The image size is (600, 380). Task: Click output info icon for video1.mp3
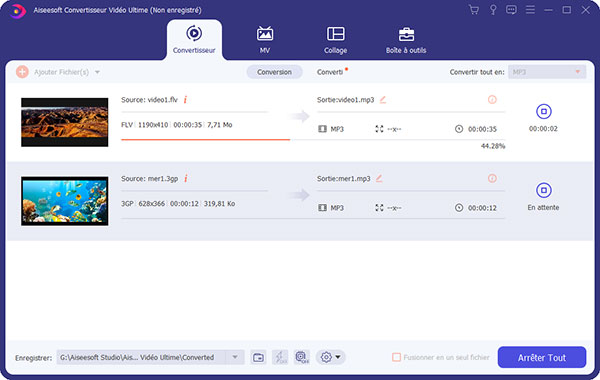tap(492, 100)
